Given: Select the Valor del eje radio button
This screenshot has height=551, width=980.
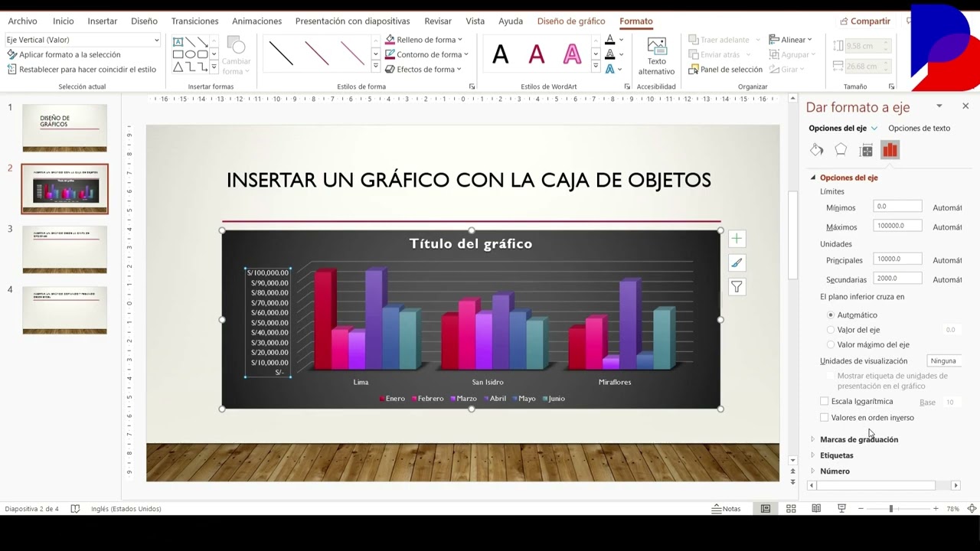Looking at the screenshot, I should pos(831,330).
